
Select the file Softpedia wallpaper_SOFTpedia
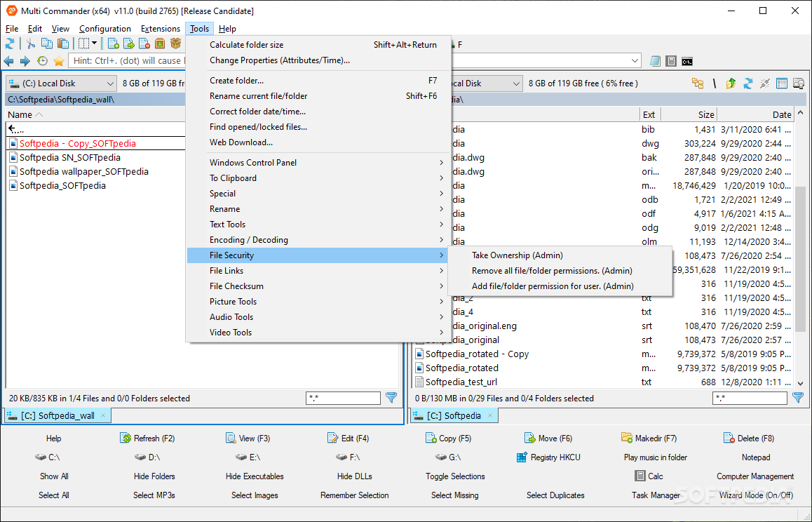(84, 172)
